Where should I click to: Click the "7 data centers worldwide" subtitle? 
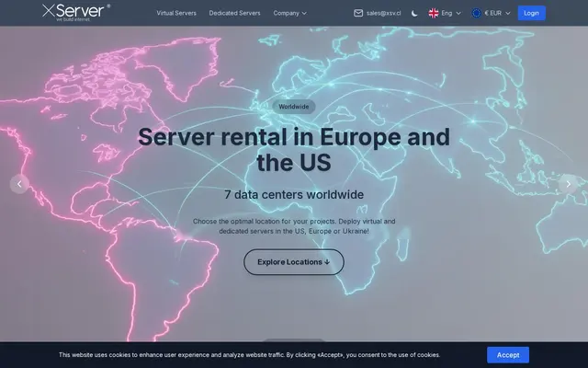tap(294, 194)
